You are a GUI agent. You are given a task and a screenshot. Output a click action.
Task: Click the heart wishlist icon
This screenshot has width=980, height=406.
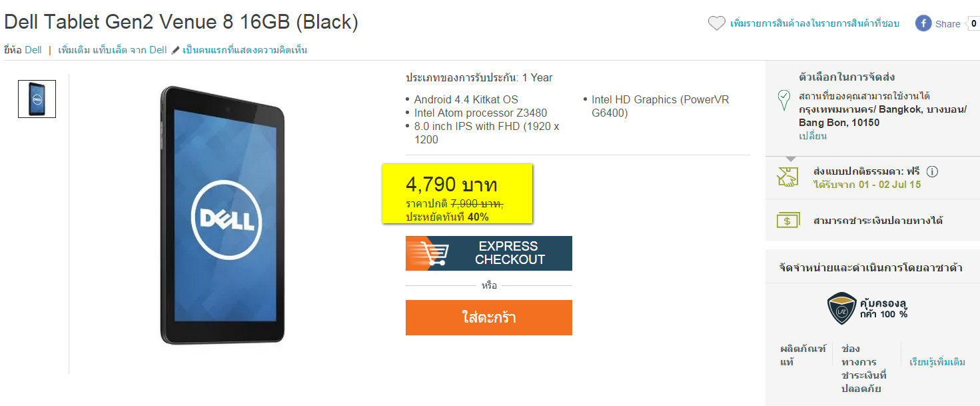point(716,23)
